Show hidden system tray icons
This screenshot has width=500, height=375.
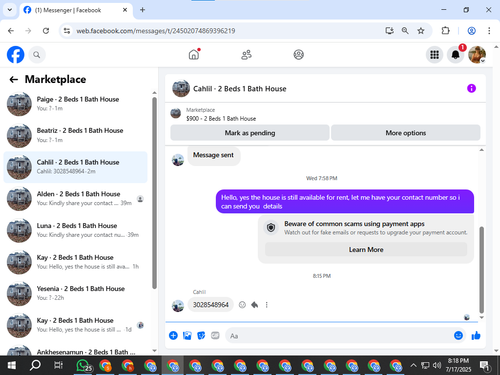click(x=413, y=365)
